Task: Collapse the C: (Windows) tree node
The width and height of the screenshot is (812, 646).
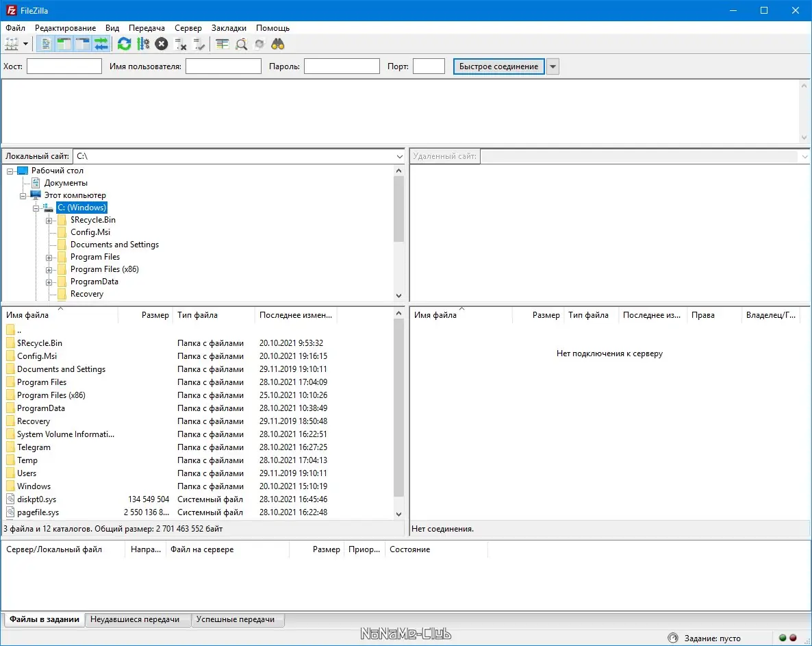Action: coord(36,208)
